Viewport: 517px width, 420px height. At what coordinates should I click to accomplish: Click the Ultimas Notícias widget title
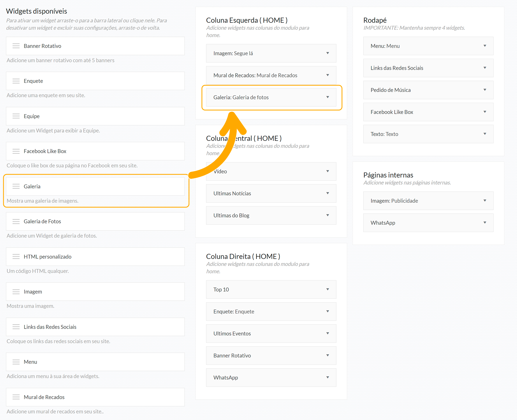[232, 193]
